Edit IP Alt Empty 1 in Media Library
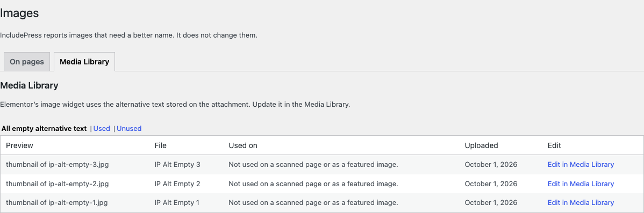 581,203
